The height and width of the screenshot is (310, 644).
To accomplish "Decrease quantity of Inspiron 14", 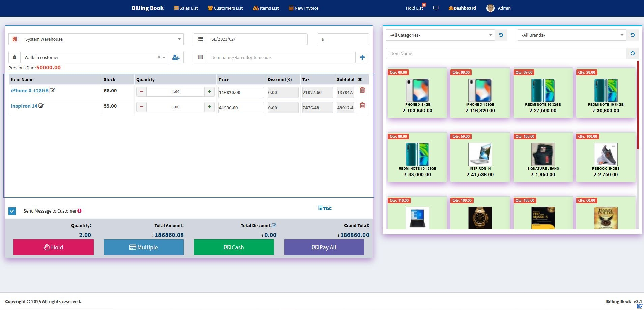I will point(141,107).
